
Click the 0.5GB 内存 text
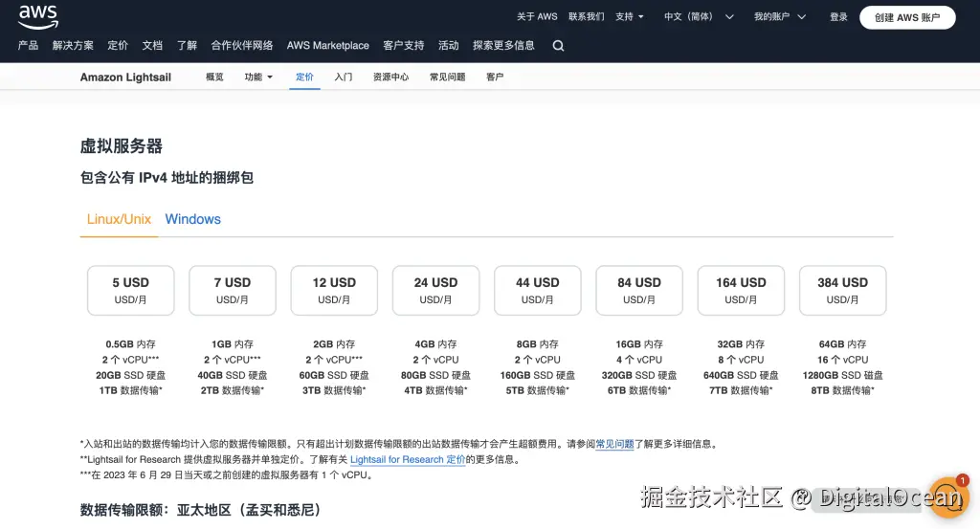130,344
